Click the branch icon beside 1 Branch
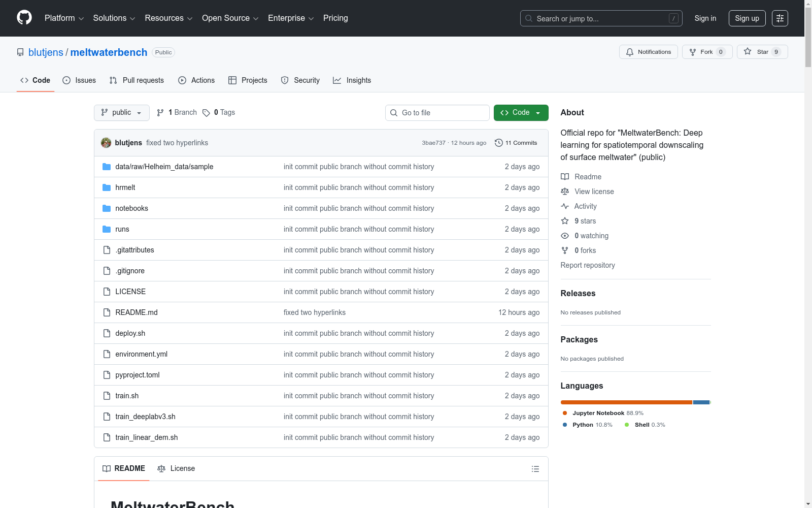The image size is (812, 508). point(160,113)
